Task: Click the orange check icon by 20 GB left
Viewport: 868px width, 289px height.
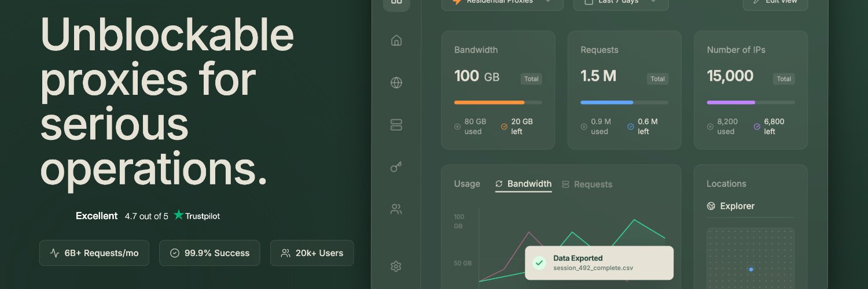Action: 504,126
